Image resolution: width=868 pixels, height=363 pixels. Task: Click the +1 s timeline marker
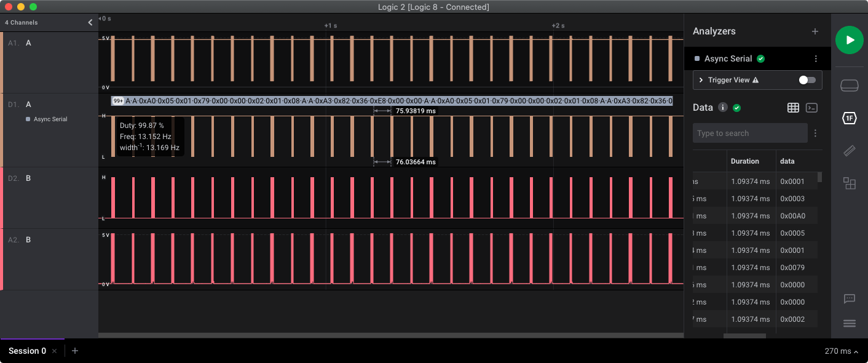(x=331, y=26)
